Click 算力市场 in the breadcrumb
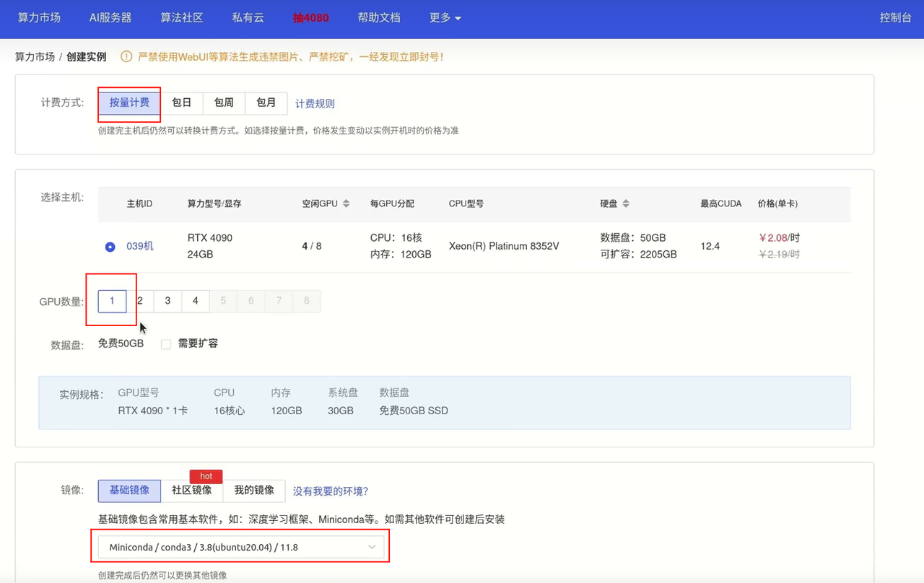 point(35,56)
